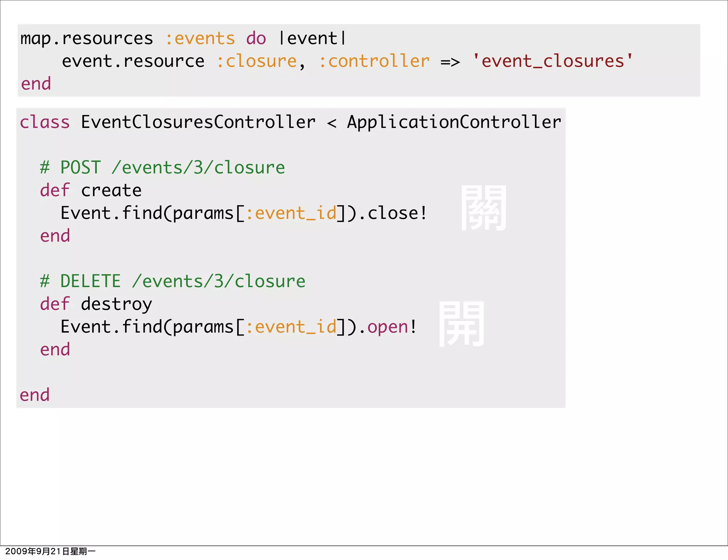Viewport: 728px width, 560px height.
Task: Click the date footer '2009年9月21日星期一'
Action: pyautogui.click(x=50, y=551)
